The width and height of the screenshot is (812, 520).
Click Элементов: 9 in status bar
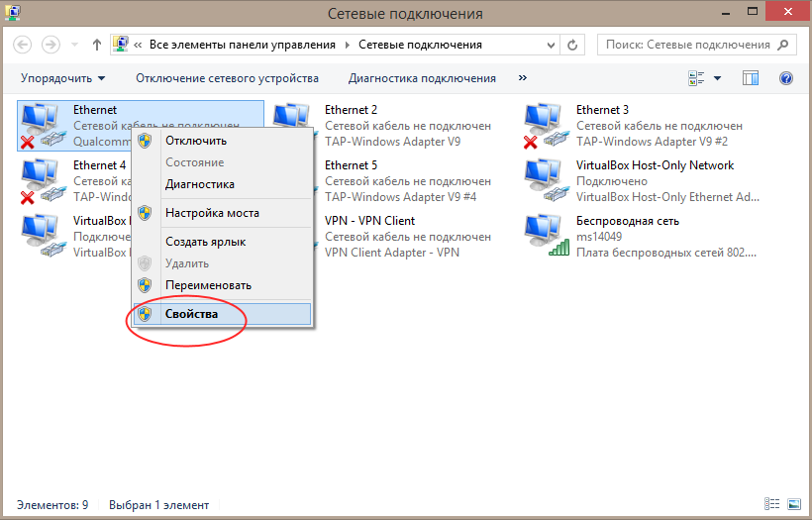click(x=52, y=504)
